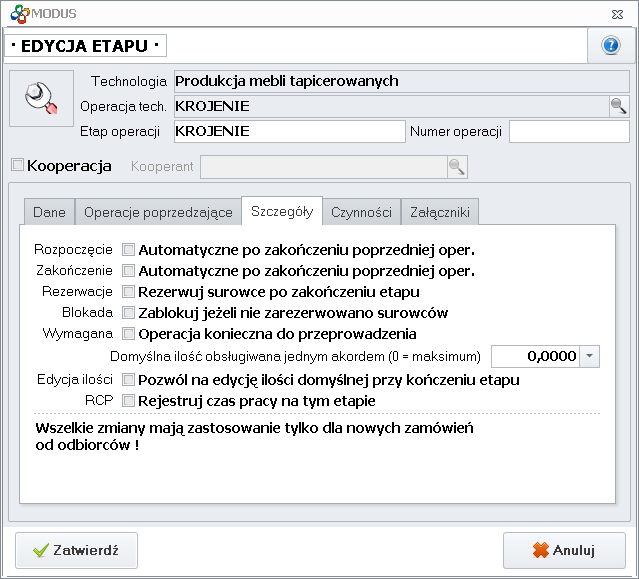Cancel with the Anuluj button
This screenshot has height=579, width=639.
[564, 550]
